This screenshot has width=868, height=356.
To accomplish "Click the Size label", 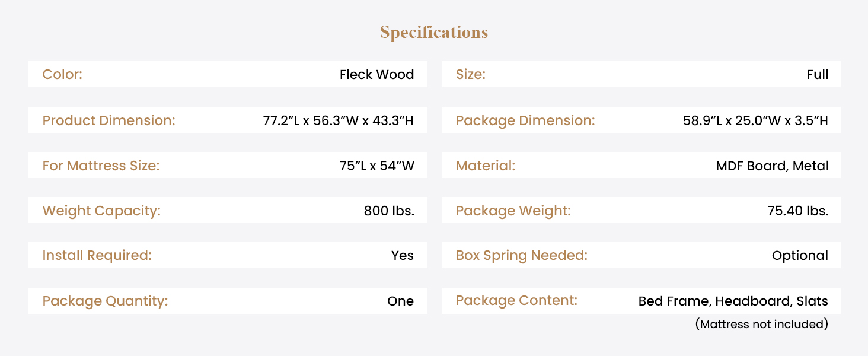I will point(471,75).
